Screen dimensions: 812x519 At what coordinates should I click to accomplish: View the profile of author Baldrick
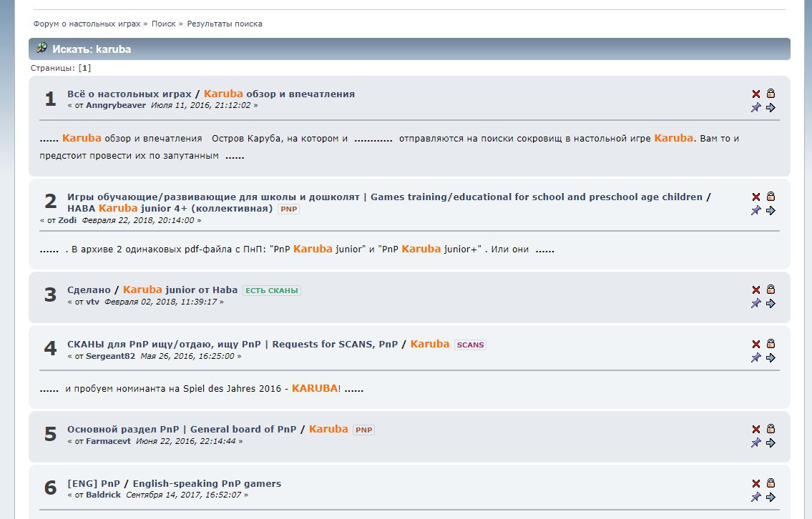[x=103, y=495]
